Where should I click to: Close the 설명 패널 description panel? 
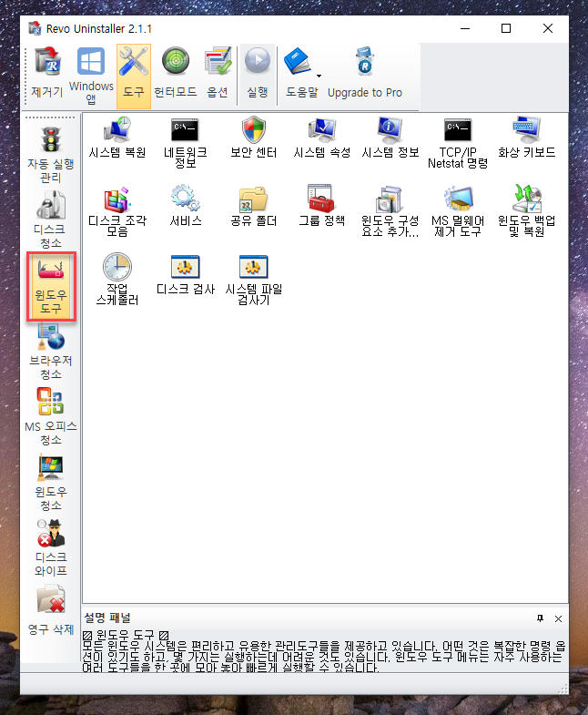click(558, 618)
